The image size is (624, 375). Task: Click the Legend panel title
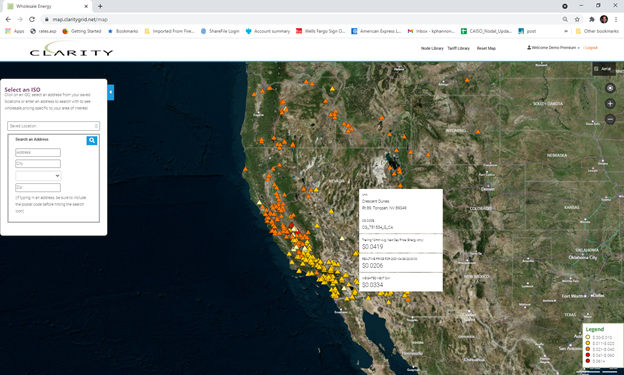(595, 329)
